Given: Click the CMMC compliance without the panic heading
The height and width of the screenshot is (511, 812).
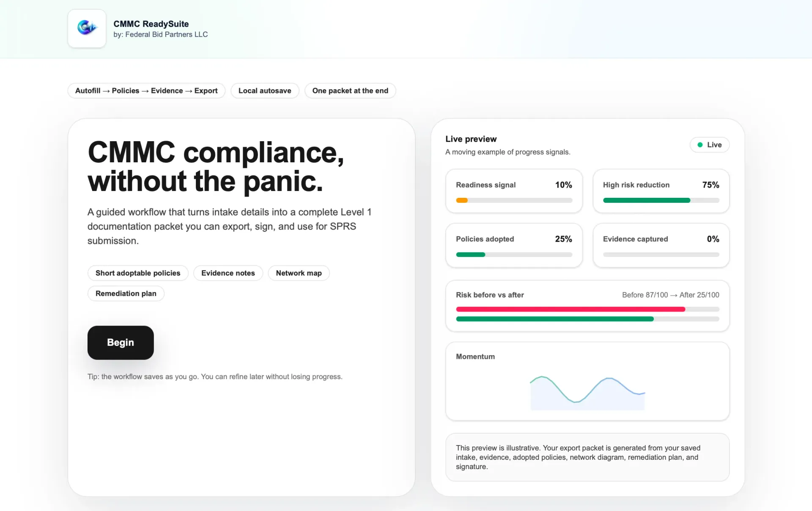Looking at the screenshot, I should tap(216, 167).
